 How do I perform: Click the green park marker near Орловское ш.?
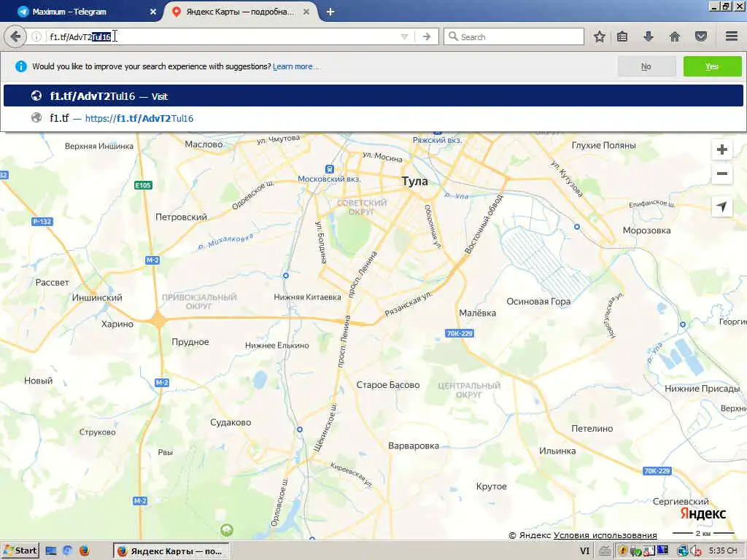tap(227, 529)
